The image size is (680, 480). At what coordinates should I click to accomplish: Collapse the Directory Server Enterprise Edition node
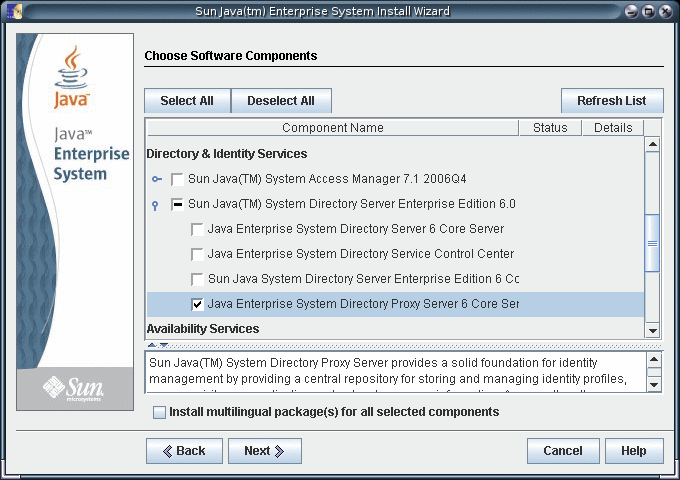[x=155, y=206]
